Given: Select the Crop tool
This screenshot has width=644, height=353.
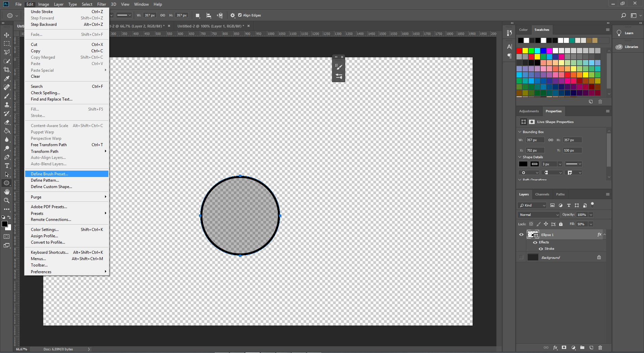Looking at the screenshot, I should coord(7,70).
